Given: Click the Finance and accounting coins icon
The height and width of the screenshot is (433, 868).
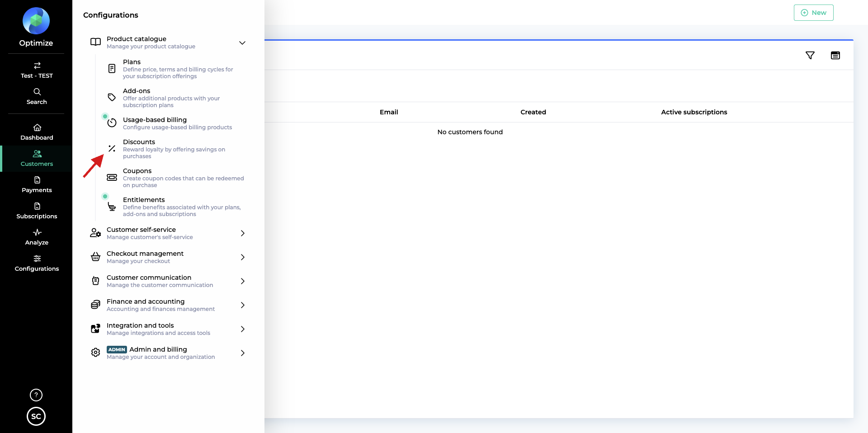Looking at the screenshot, I should pyautogui.click(x=95, y=305).
